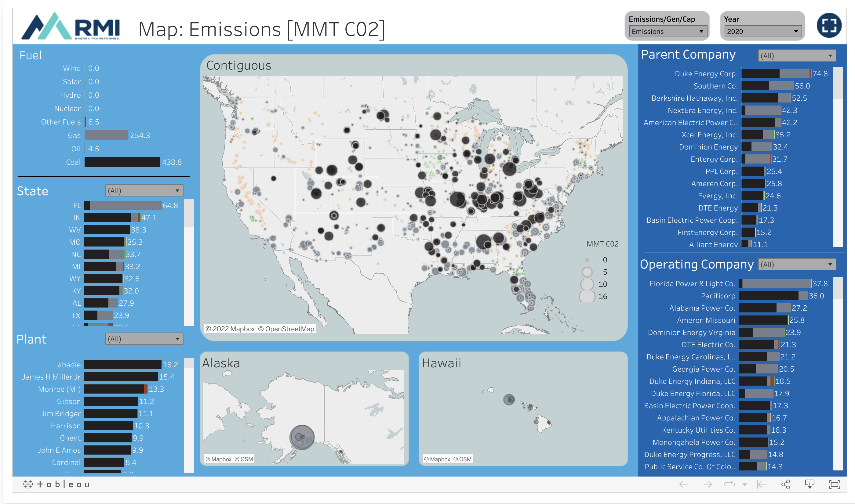
Task: Select the Duke Energy Corp. bar
Action: 777,74
